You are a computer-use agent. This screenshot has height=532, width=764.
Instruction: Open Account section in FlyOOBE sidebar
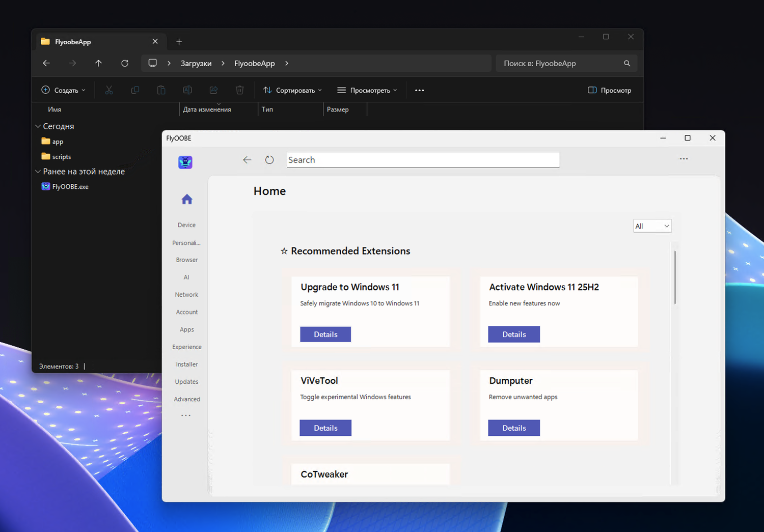point(187,312)
